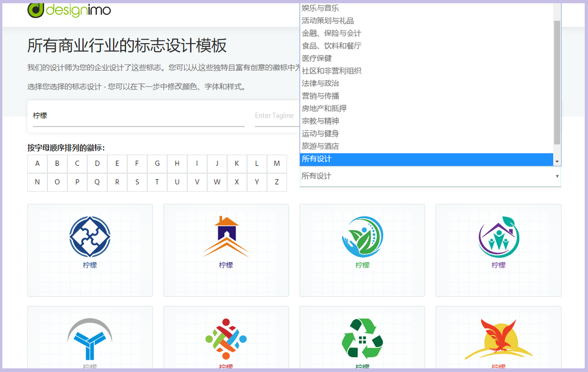The width and height of the screenshot is (588, 372).
Task: Filter logos by letter Q
Action: [98, 182]
